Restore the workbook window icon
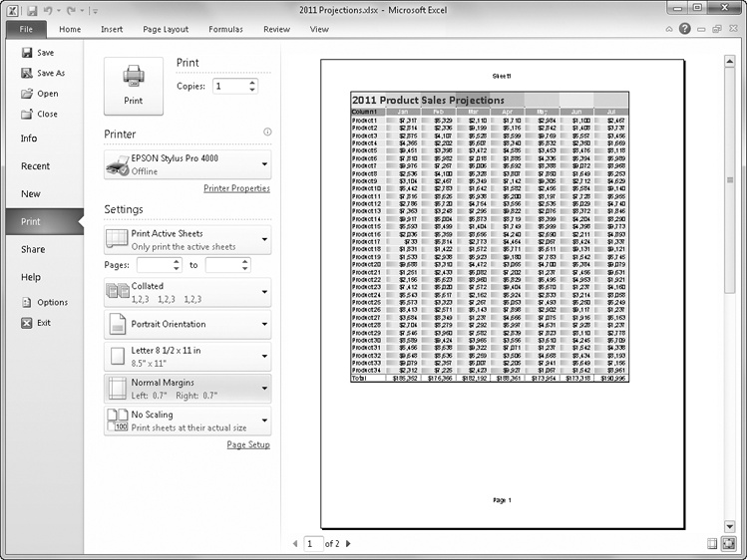747x560 pixels. 717,29
